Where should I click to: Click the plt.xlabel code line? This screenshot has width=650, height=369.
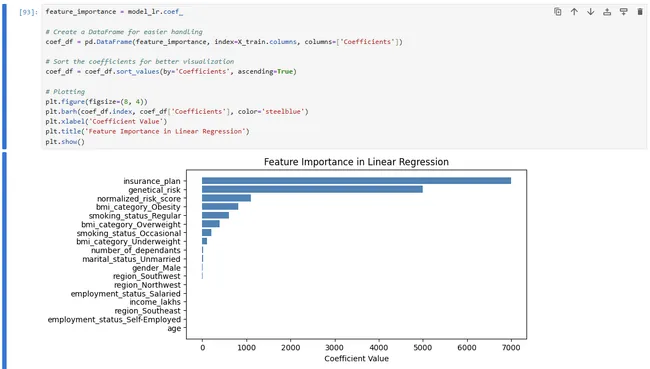pos(106,121)
